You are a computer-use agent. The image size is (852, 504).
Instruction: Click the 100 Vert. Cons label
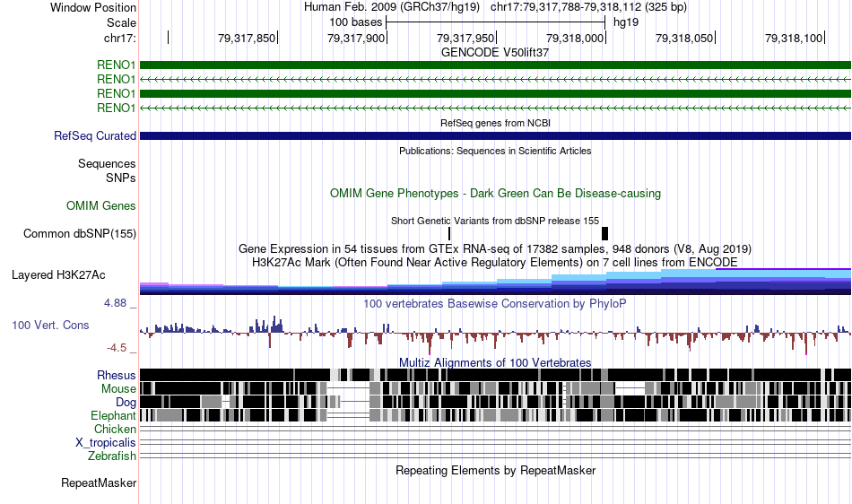pos(50,326)
